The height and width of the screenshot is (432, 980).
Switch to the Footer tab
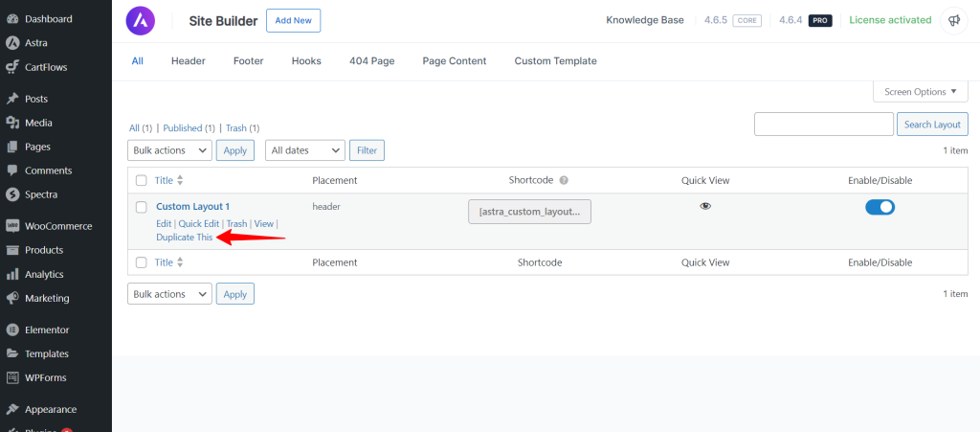248,61
